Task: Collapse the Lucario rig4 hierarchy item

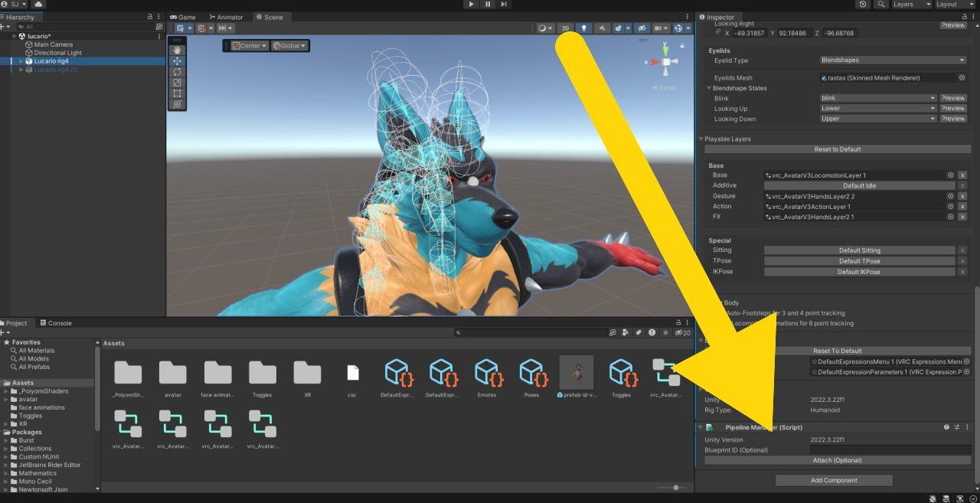Action: pyautogui.click(x=21, y=60)
